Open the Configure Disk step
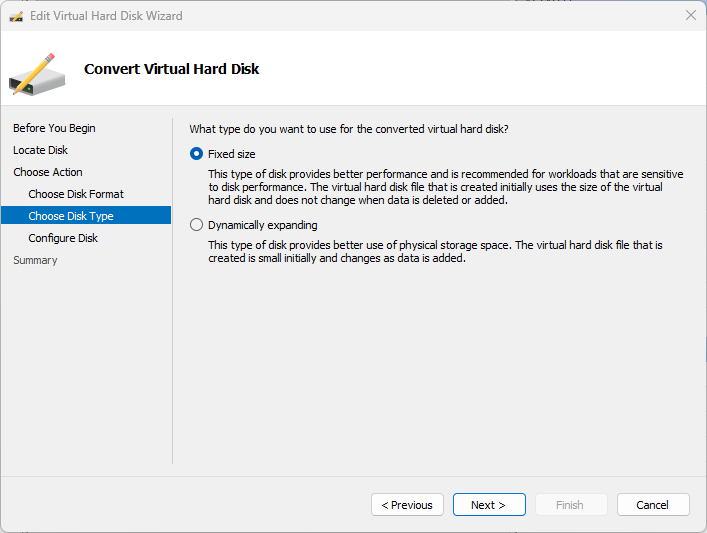This screenshot has height=533, width=707. pyautogui.click(x=63, y=238)
